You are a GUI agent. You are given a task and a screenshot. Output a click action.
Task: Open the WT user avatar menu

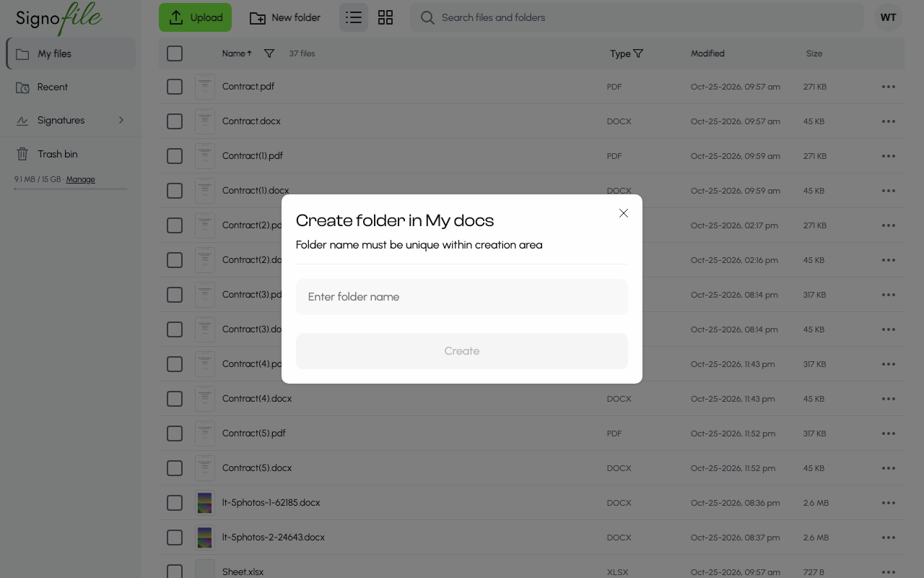tap(889, 17)
